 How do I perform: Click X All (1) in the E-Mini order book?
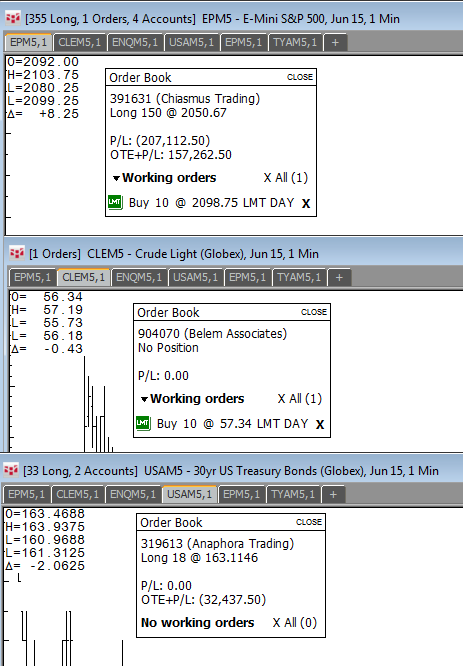[286, 178]
